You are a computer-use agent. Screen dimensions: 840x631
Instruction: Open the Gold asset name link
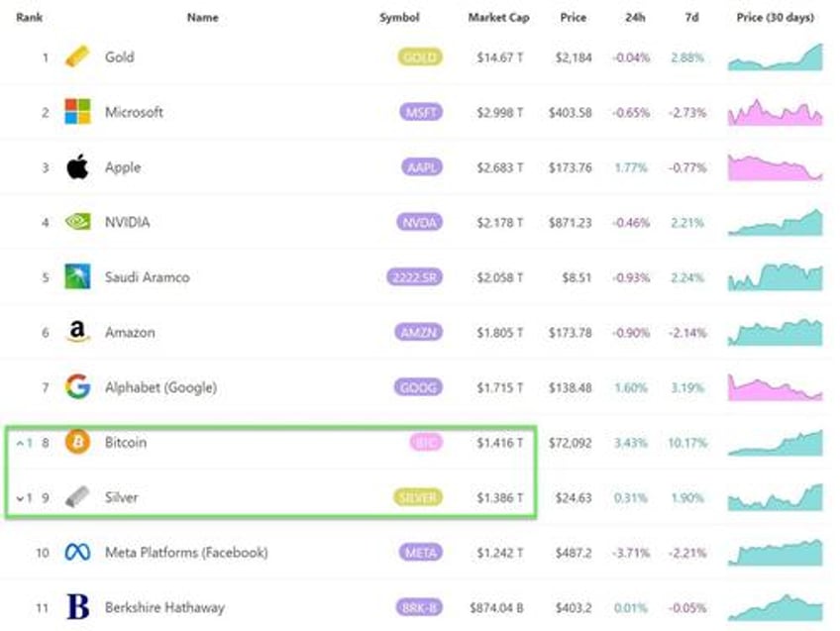coord(120,56)
